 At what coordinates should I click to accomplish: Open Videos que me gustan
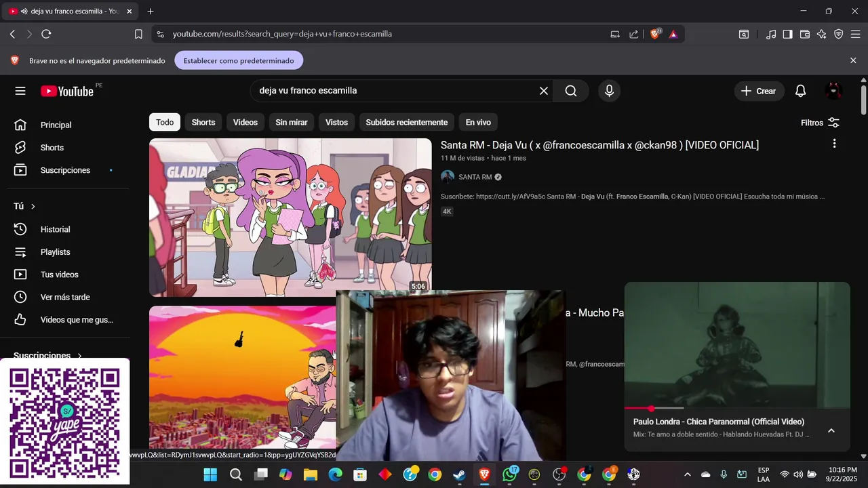pyautogui.click(x=65, y=320)
